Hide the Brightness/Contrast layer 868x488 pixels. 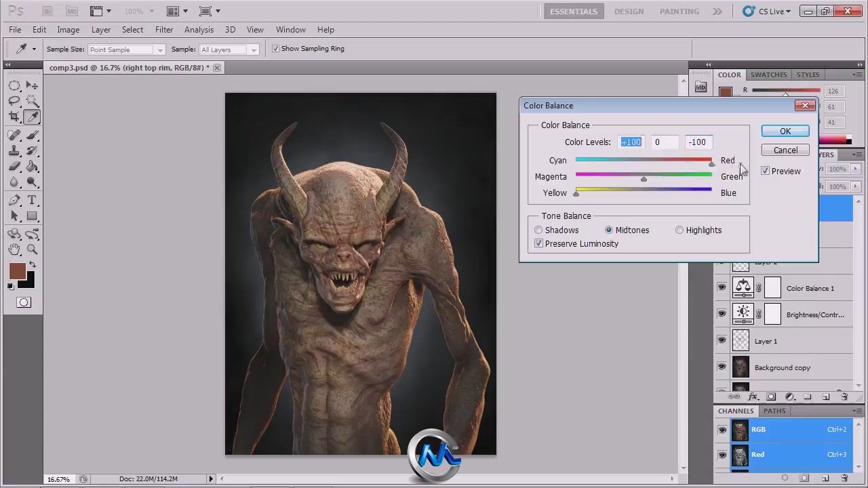click(722, 314)
